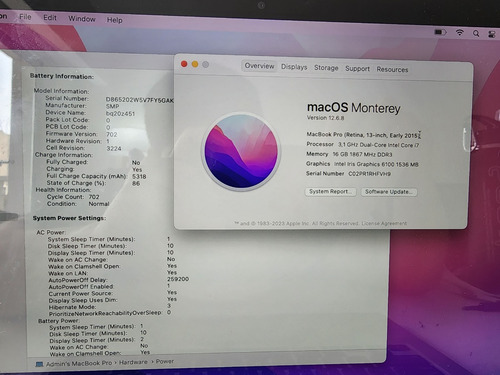Click the Current Power Source label
Image resolution: width=500 pixels, height=375 pixels.
[80, 294]
